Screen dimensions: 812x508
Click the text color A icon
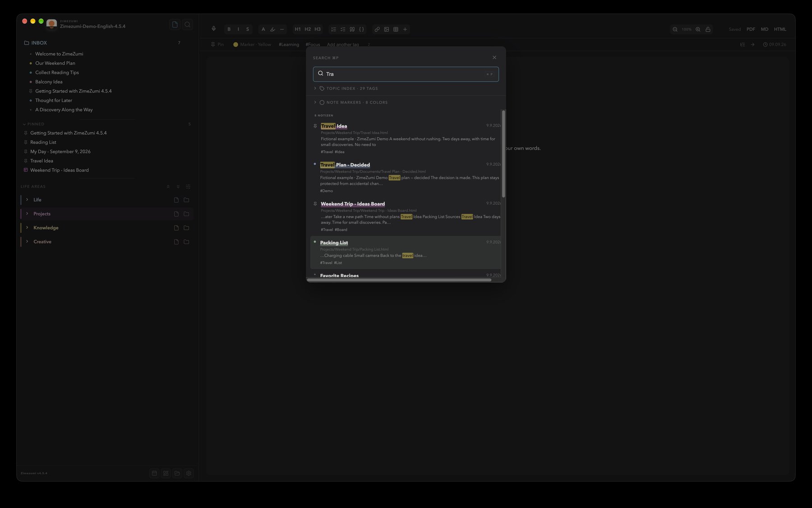pyautogui.click(x=263, y=29)
